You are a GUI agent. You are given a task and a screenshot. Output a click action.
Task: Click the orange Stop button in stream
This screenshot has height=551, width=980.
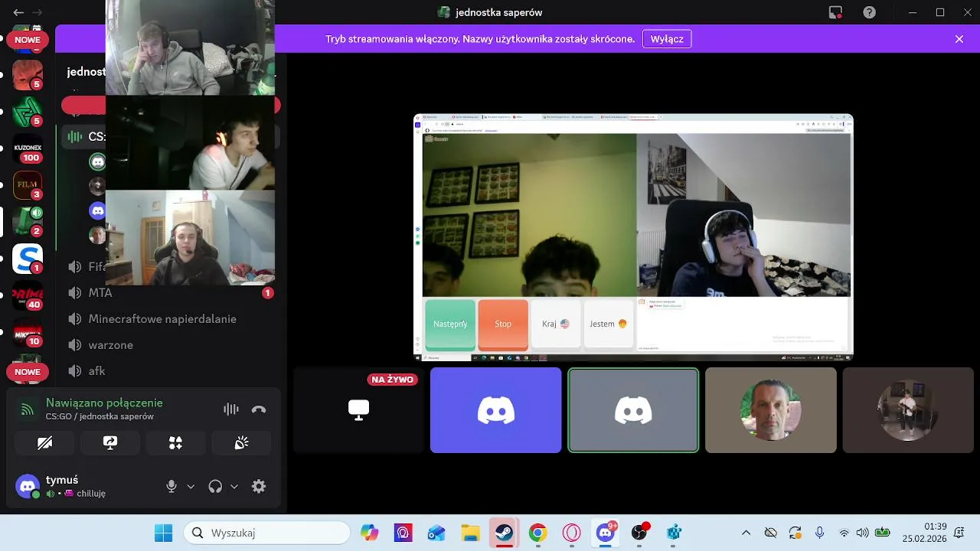[503, 324]
